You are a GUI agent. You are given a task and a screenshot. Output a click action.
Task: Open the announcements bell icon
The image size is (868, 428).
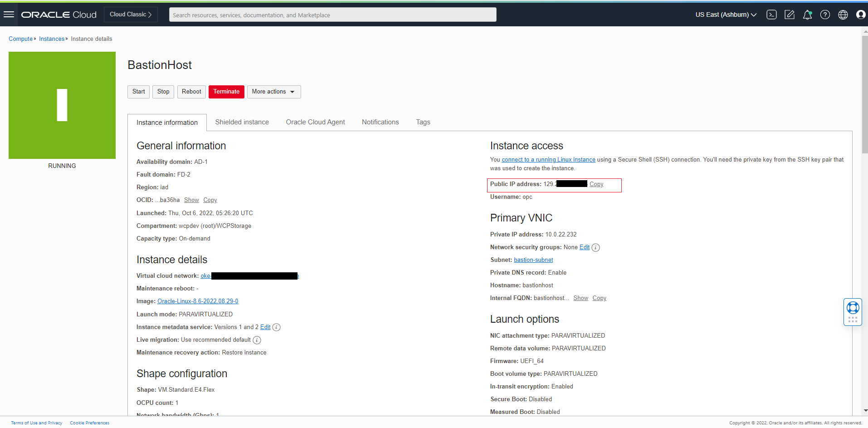coord(807,15)
